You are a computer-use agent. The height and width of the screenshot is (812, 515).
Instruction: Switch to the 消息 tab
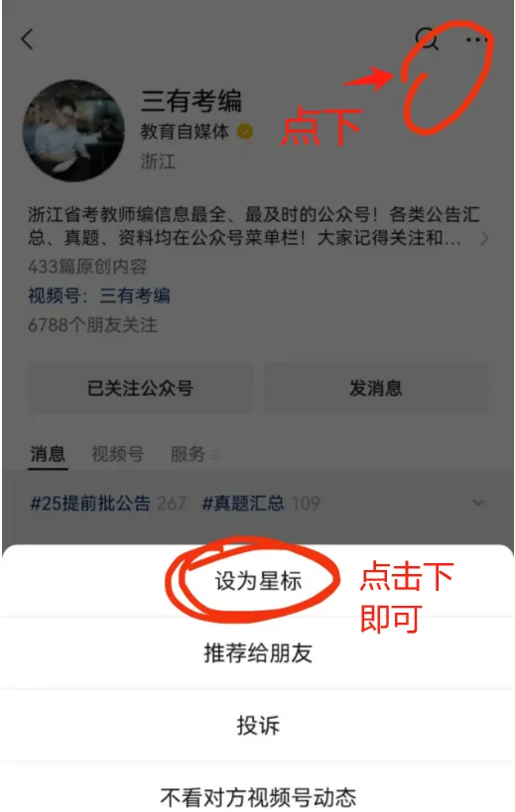pos(48,454)
